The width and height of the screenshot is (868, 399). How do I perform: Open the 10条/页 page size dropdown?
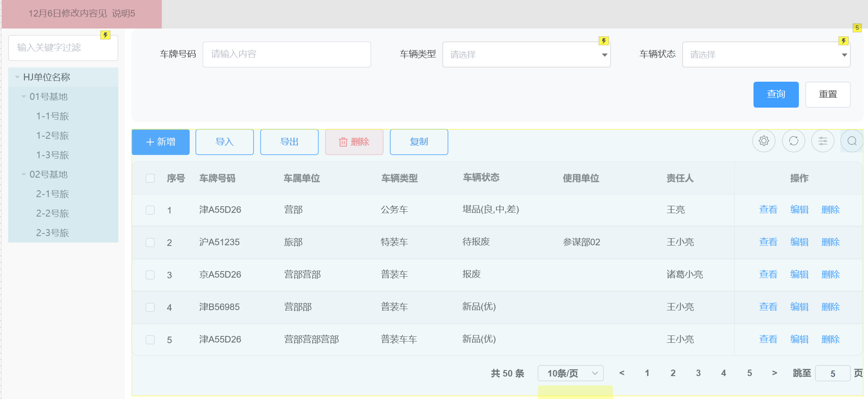(570, 373)
